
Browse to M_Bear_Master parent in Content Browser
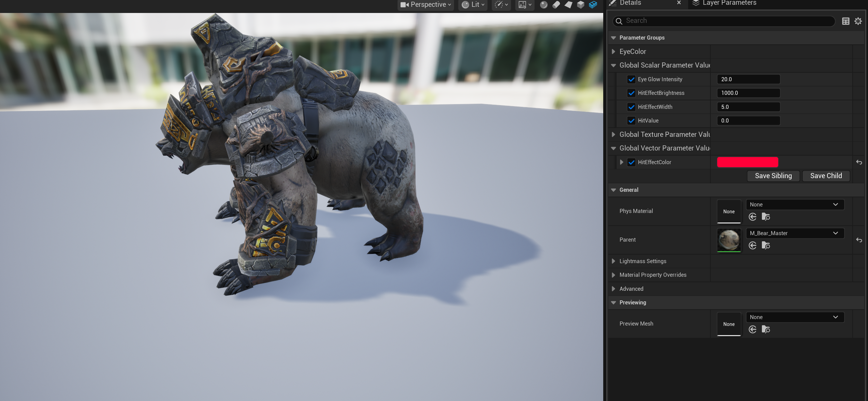(x=766, y=245)
